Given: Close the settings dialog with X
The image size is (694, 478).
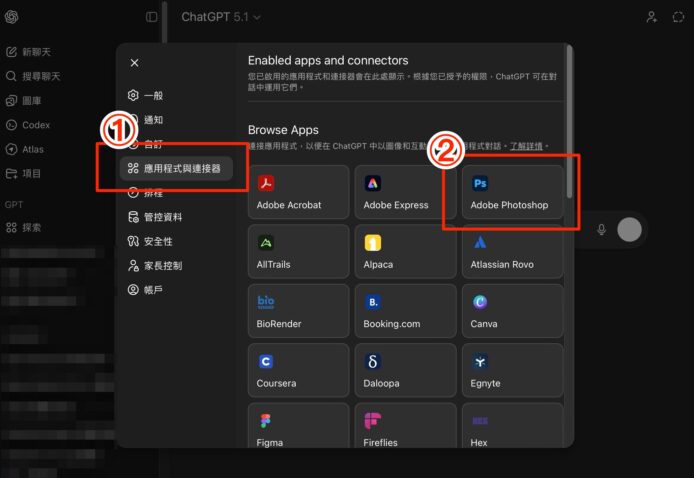Looking at the screenshot, I should point(135,63).
